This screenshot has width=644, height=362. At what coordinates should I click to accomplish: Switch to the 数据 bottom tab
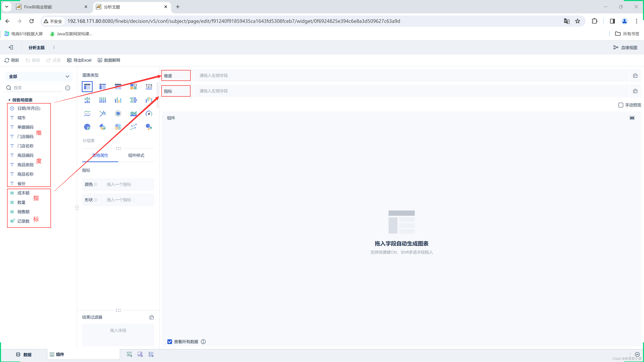24,354
